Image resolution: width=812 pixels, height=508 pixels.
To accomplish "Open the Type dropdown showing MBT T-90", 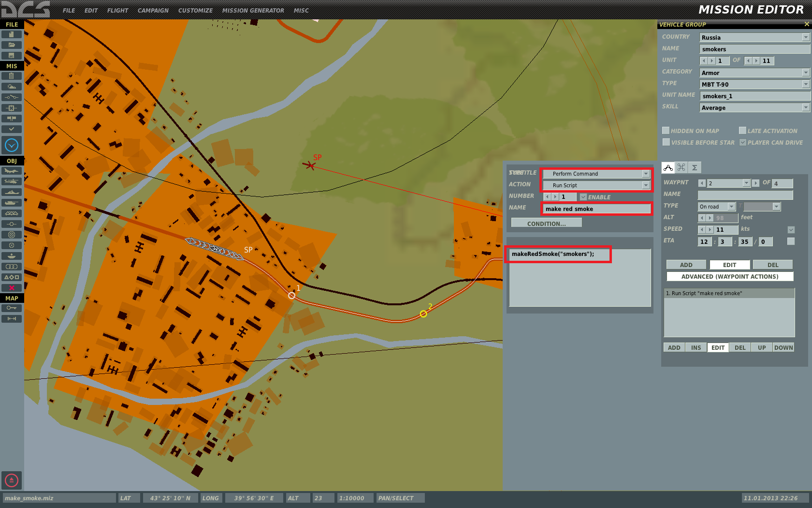I will (754, 84).
